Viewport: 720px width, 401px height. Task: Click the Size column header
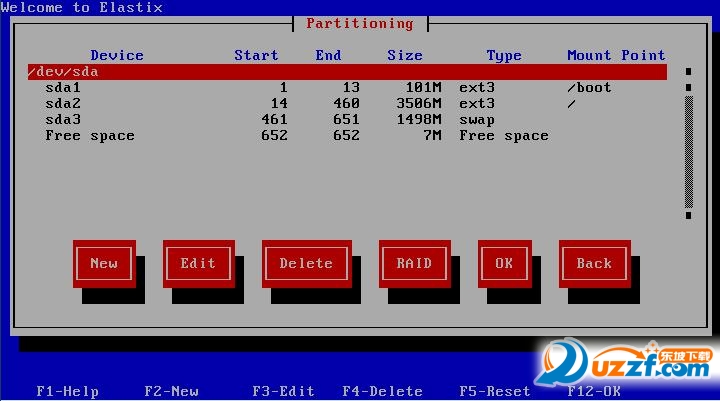point(405,56)
